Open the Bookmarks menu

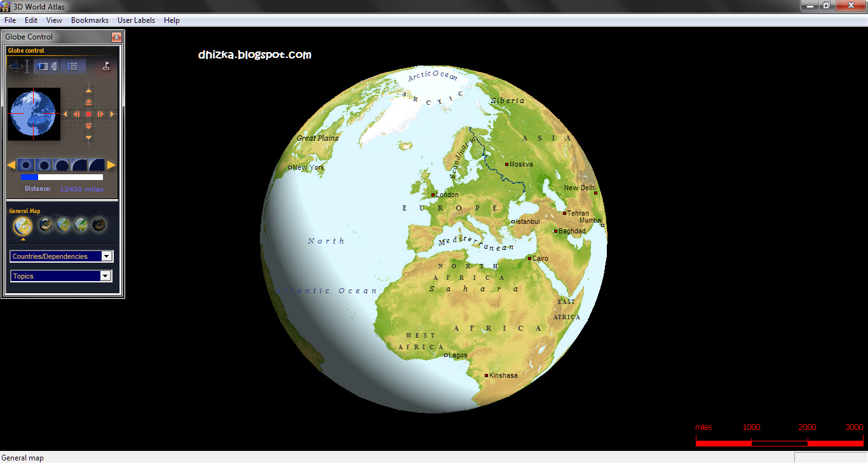tap(90, 20)
